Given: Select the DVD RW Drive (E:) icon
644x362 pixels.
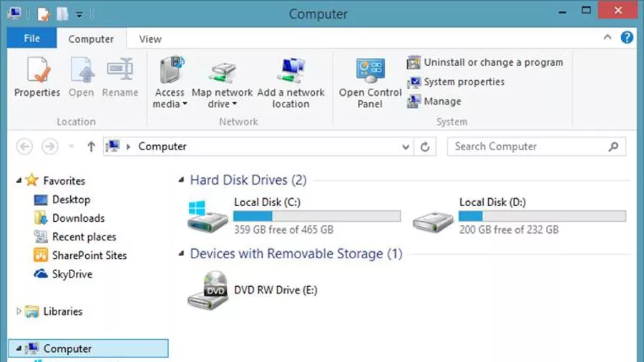Looking at the screenshot, I should [x=208, y=290].
